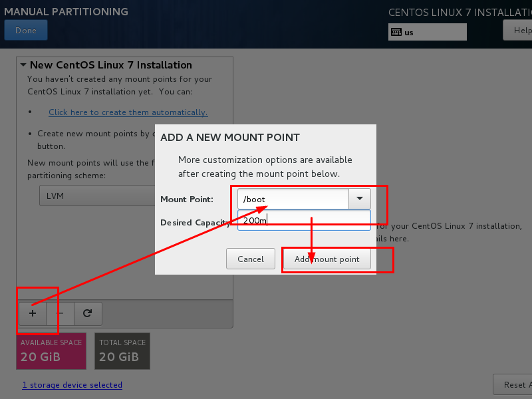532x399 pixels.
Task: Click the keyboard layout icon
Action: coord(396,32)
